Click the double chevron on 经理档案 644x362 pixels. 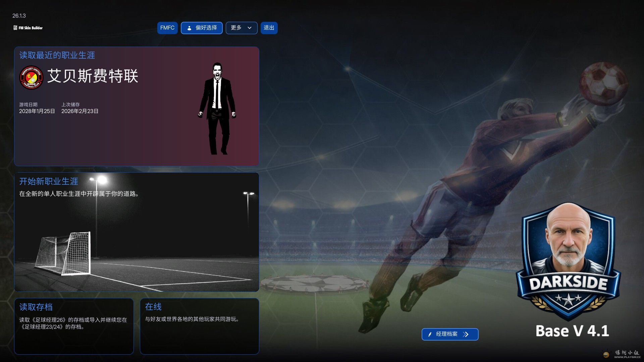(466, 334)
